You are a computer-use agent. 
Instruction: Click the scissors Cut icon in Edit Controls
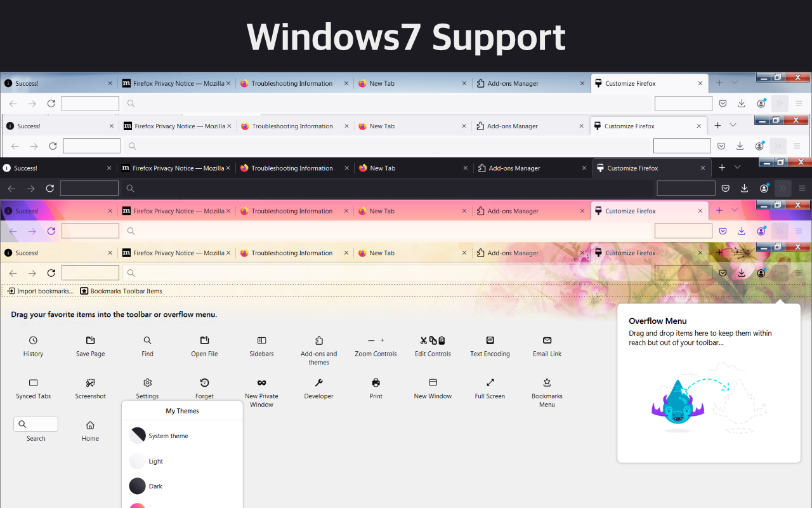click(x=424, y=340)
